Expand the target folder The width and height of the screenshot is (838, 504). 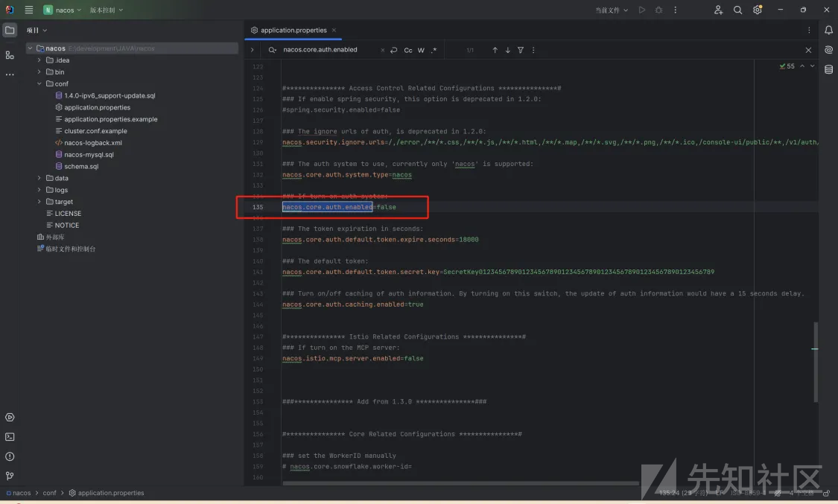point(39,202)
